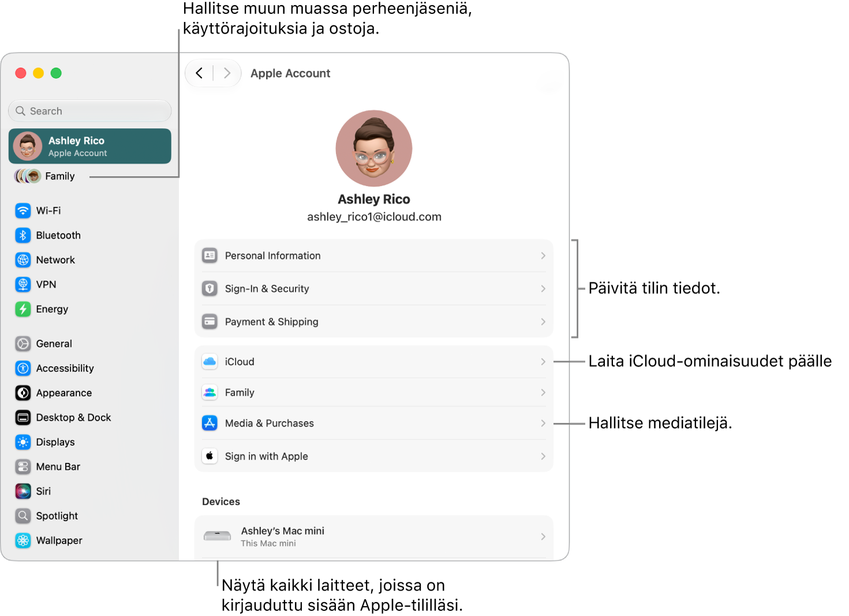849x616 pixels.
Task: Launch Siri settings via its icon
Action: (x=23, y=491)
